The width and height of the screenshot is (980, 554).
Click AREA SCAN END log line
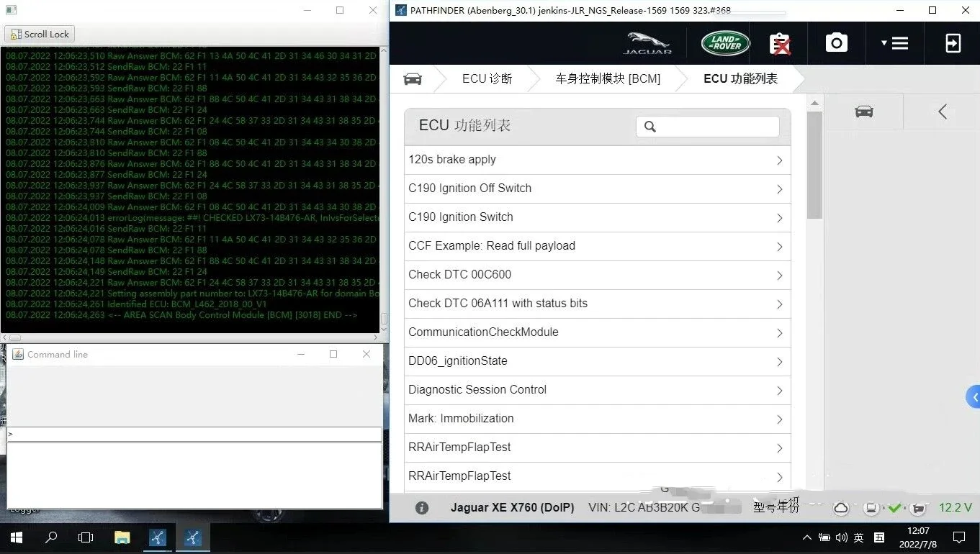181,315
